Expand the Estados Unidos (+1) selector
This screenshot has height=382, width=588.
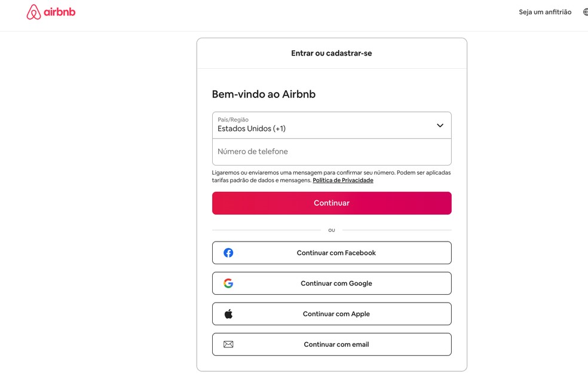click(x=332, y=125)
